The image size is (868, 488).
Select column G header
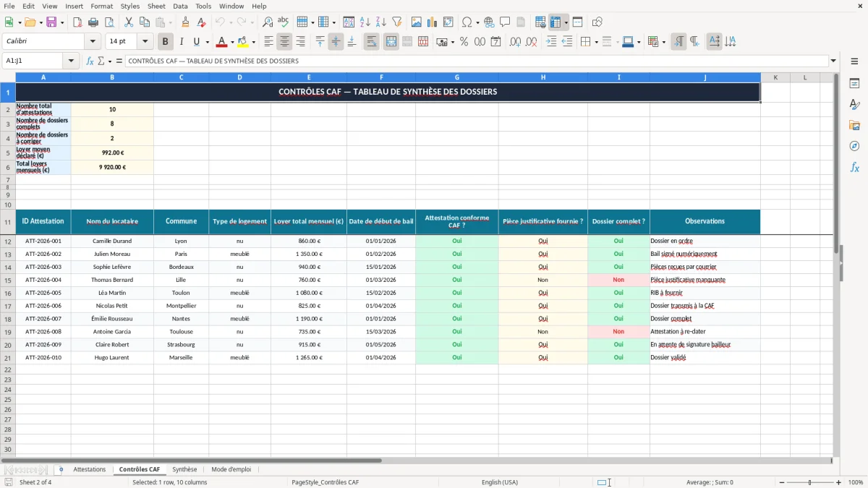(457, 77)
